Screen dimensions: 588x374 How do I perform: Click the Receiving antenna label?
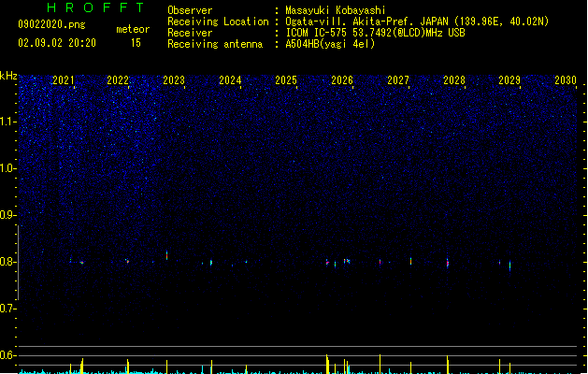pos(215,44)
